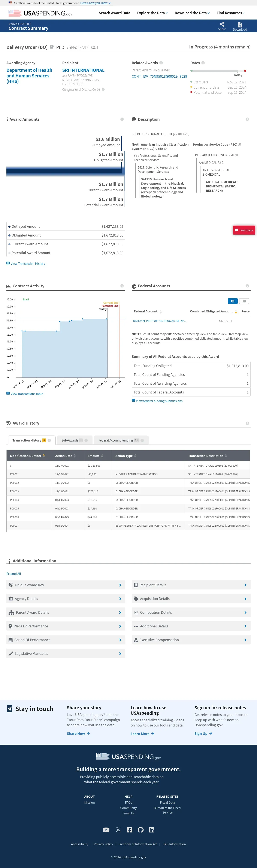Expand Competition Details section
Viewport: 257px width, 868px height.
click(191, 613)
